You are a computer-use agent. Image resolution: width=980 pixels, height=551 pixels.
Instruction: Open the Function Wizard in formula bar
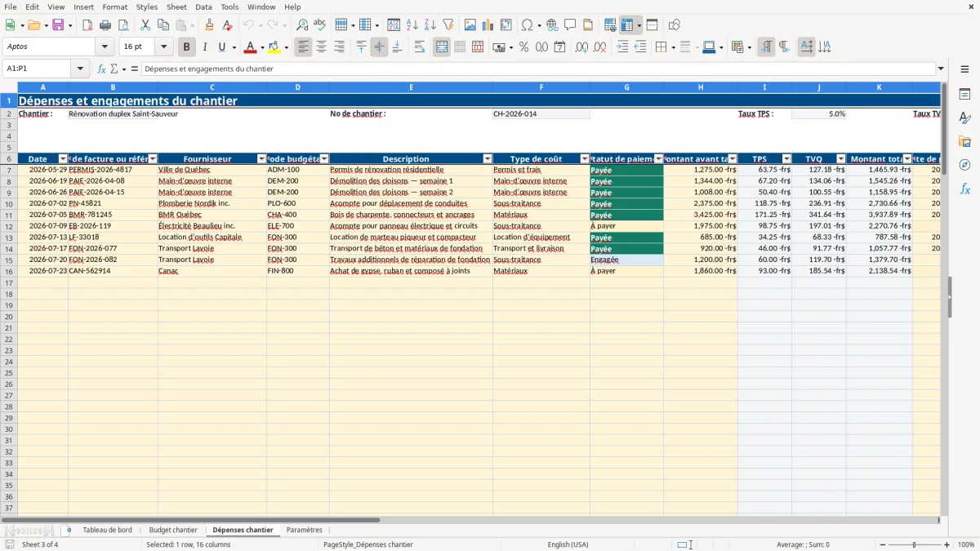[x=101, y=69]
